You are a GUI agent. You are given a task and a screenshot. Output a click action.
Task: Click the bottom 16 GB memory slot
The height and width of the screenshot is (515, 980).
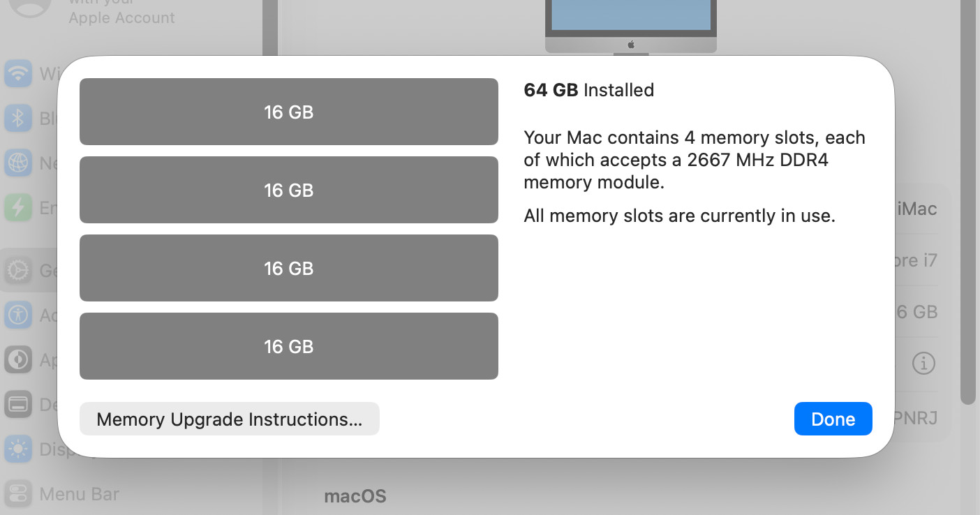pyautogui.click(x=288, y=346)
